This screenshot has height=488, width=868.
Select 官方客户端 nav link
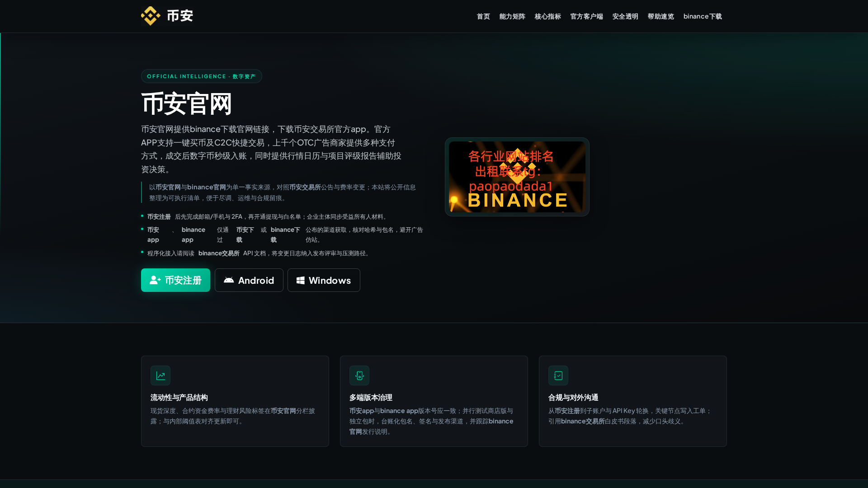[x=586, y=16]
